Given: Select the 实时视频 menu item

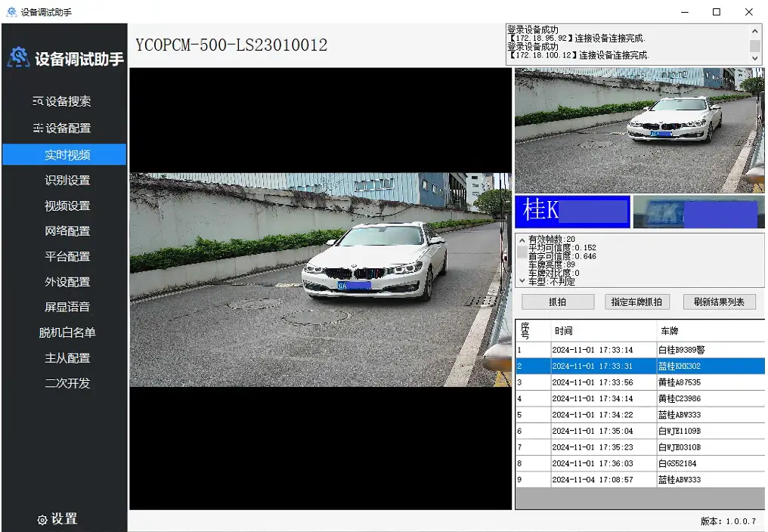Looking at the screenshot, I should point(67,155).
